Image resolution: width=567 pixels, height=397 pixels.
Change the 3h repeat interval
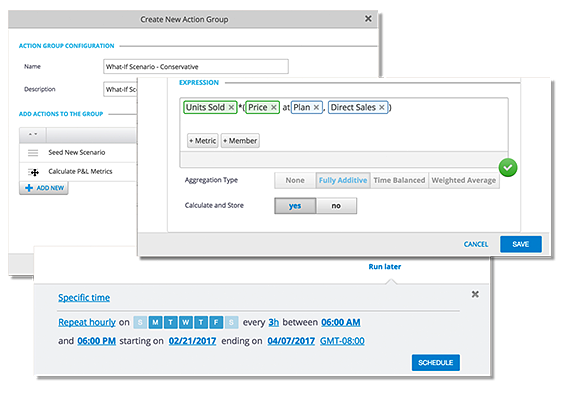[273, 322]
